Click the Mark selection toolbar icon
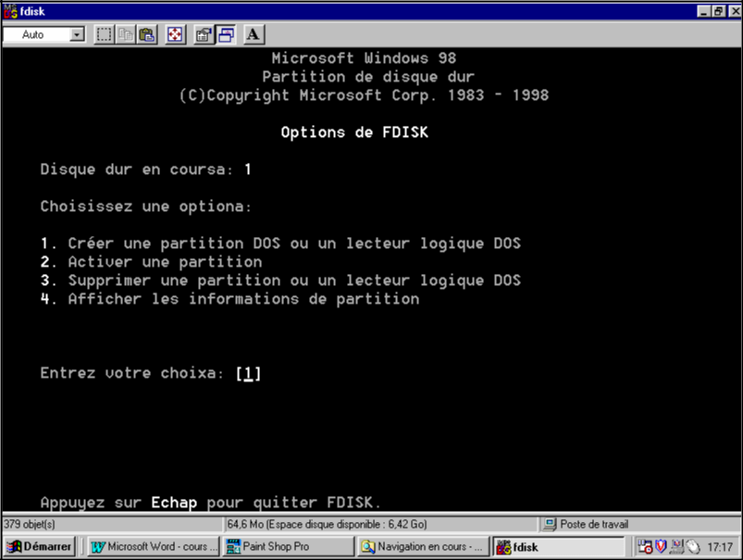The height and width of the screenshot is (560, 743). (105, 35)
